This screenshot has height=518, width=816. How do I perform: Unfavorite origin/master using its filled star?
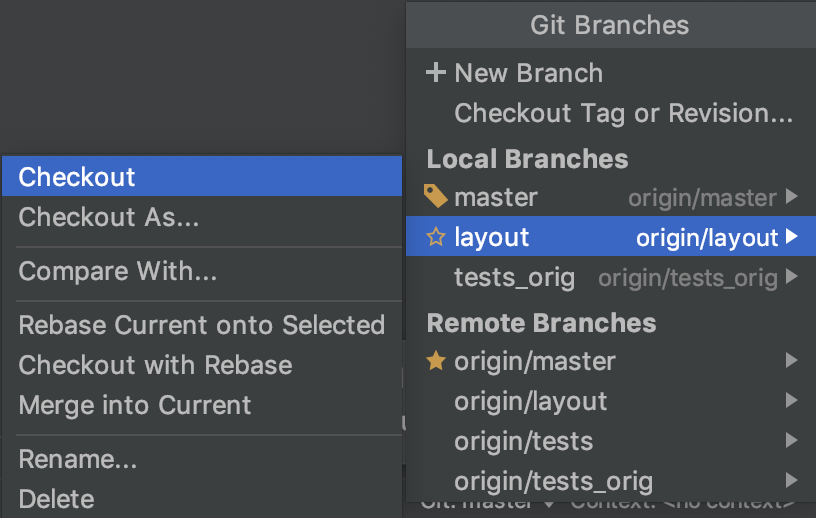pos(436,361)
